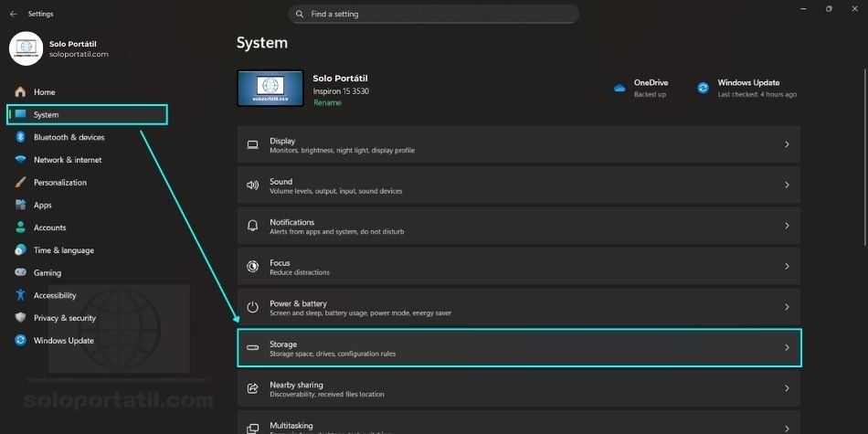Go to Time & language label
Screen dimensions: 868x434
click(x=64, y=250)
